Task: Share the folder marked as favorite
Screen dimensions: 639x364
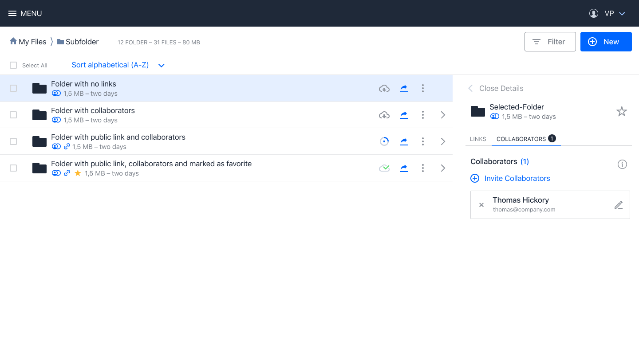Action: pyautogui.click(x=404, y=168)
